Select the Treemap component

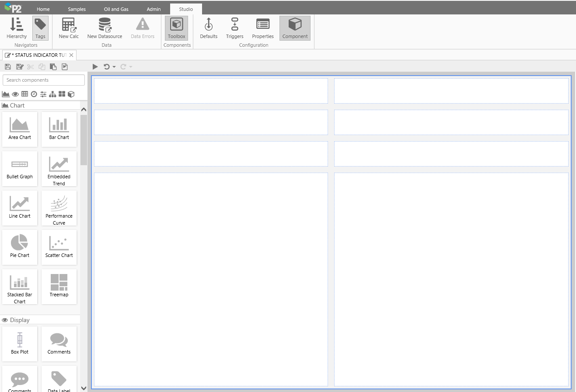(59, 286)
